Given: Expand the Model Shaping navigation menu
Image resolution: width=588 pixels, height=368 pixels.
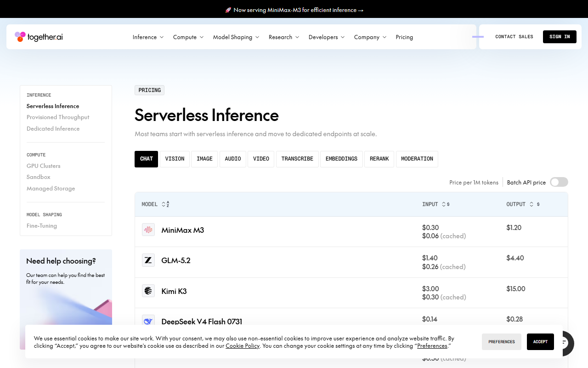Looking at the screenshot, I should 236,37.
